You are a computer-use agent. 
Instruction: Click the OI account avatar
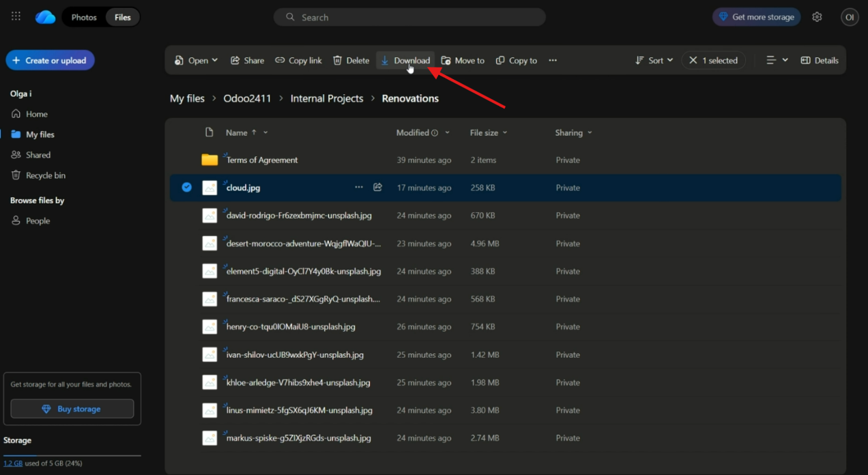pos(850,17)
